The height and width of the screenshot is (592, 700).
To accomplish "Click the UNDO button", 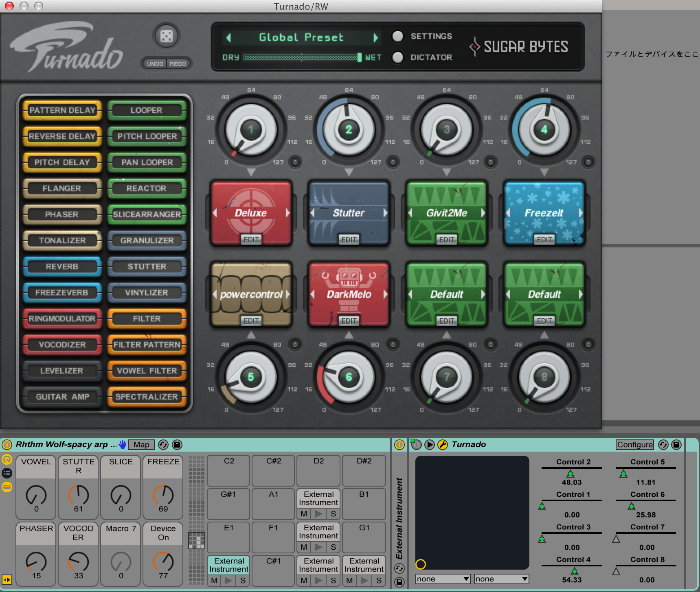I will 154,63.
